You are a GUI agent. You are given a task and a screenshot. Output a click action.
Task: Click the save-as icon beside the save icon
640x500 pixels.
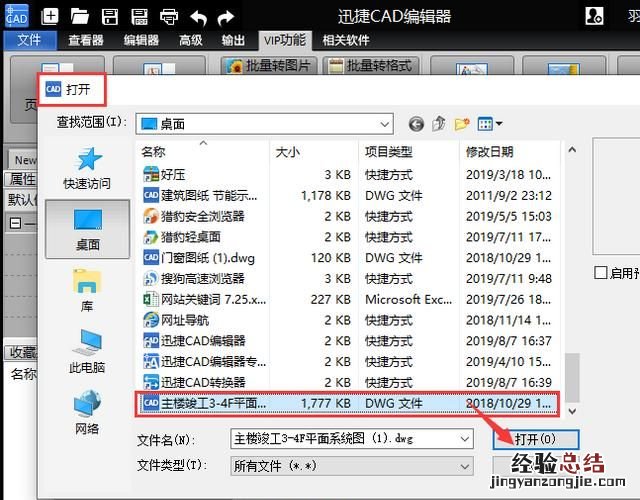[140, 17]
